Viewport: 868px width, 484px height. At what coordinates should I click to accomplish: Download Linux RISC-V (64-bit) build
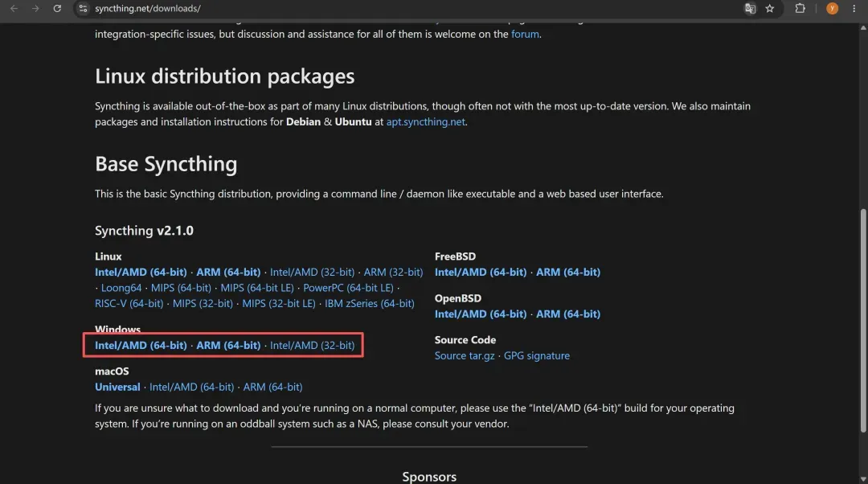pyautogui.click(x=129, y=303)
